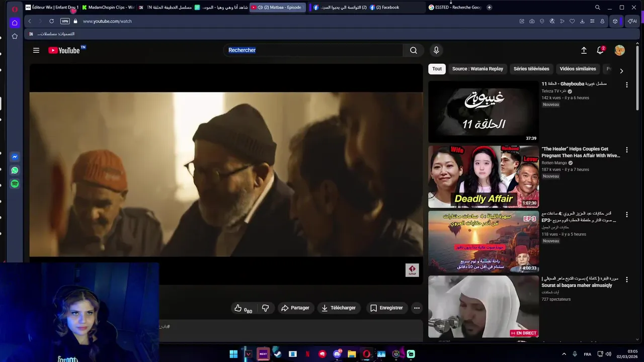Open the YouTube hamburger guide menu

(x=36, y=50)
